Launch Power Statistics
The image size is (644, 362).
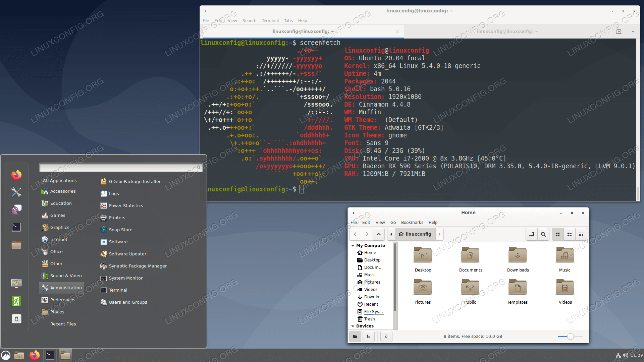pos(122,205)
